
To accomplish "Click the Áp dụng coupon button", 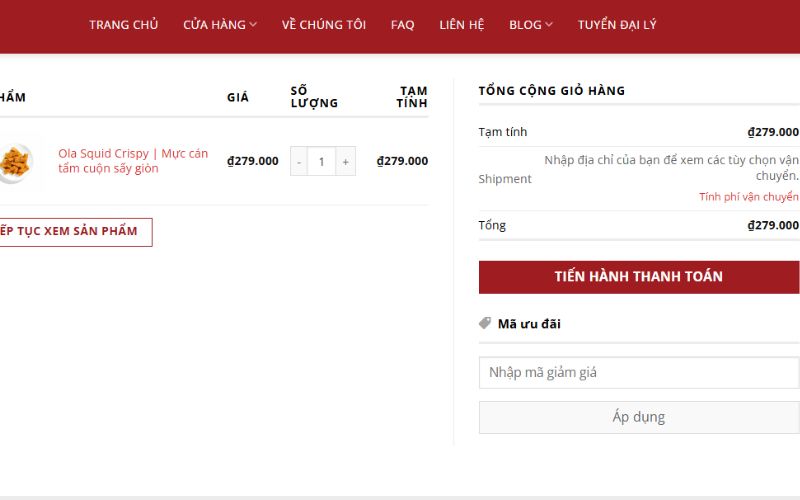I will coord(638,417).
